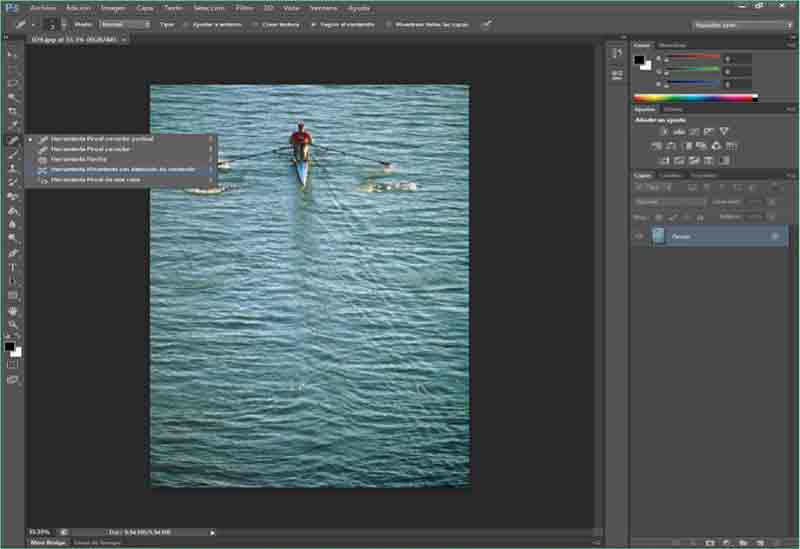Image resolution: width=800 pixels, height=549 pixels.
Task: Select the Lasso tool
Action: click(x=13, y=83)
